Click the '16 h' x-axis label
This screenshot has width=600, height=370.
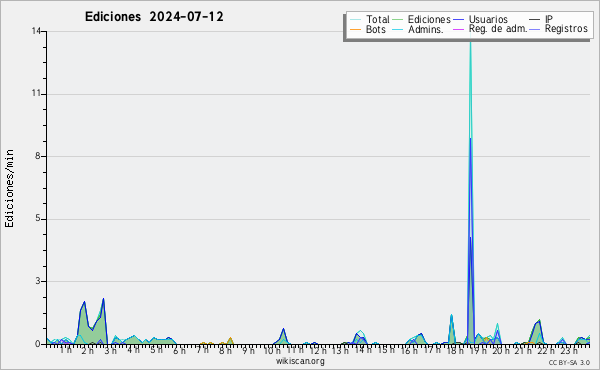pyautogui.click(x=409, y=350)
